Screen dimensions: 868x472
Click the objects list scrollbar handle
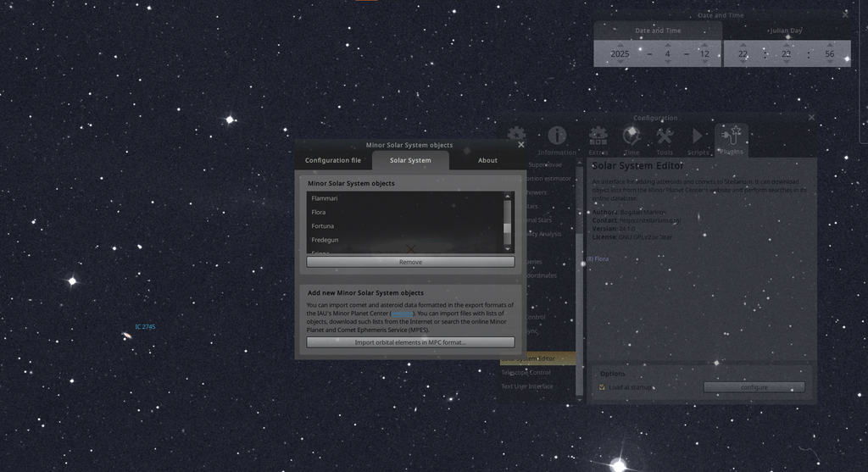click(x=507, y=228)
